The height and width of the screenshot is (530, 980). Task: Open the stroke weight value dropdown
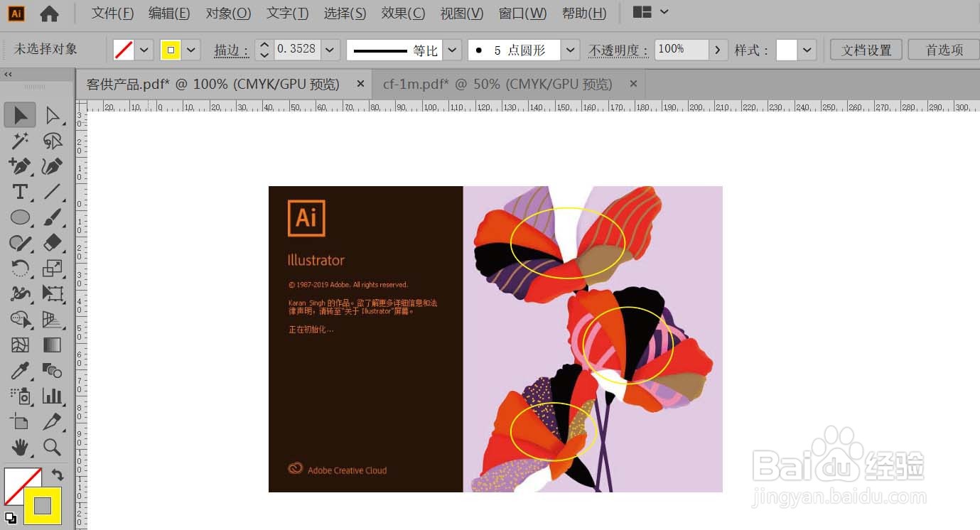point(330,50)
